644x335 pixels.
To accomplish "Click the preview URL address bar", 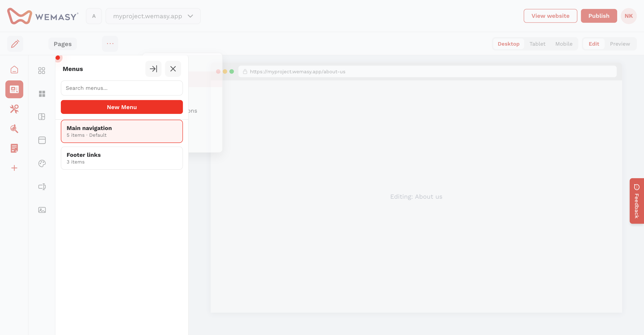I will [x=427, y=71].
